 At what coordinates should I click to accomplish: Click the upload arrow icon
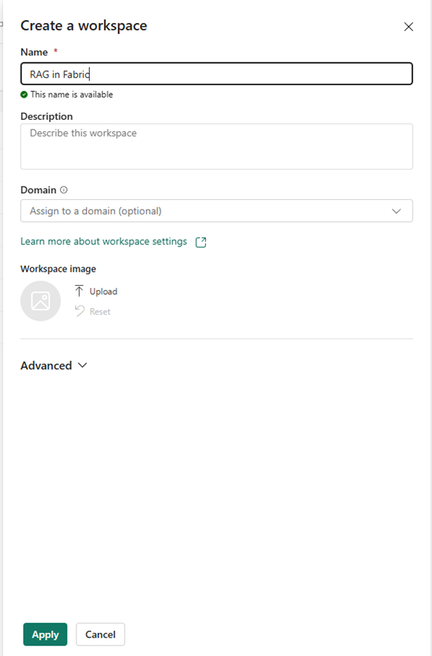(79, 291)
